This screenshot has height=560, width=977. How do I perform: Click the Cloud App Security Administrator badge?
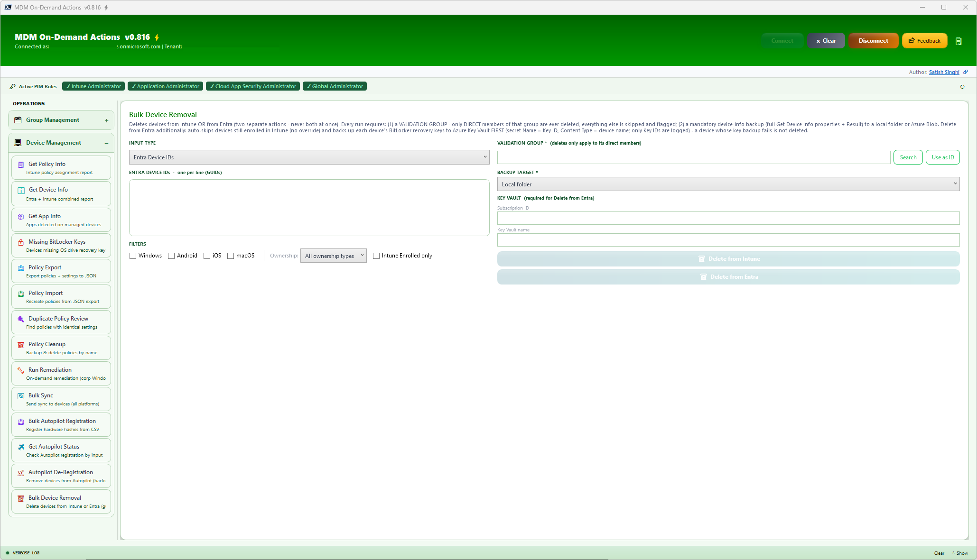(x=253, y=86)
